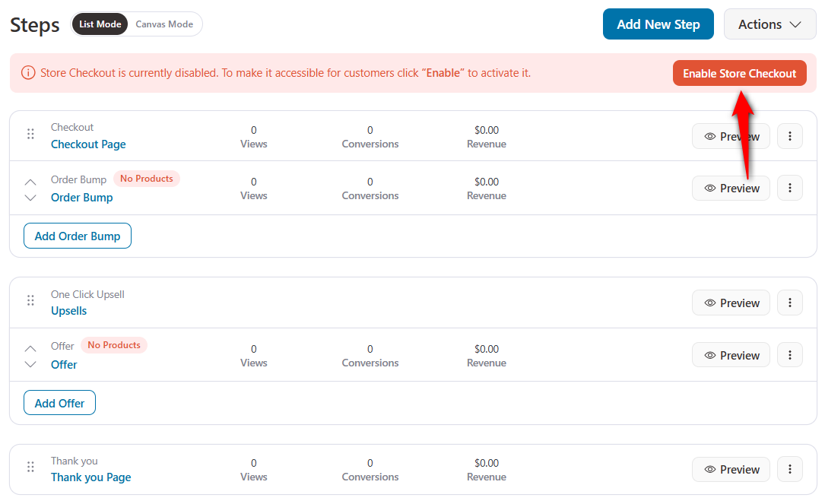The image size is (825, 504).
Task: Click drag handle beside Thank you Page
Action: [x=30, y=467]
